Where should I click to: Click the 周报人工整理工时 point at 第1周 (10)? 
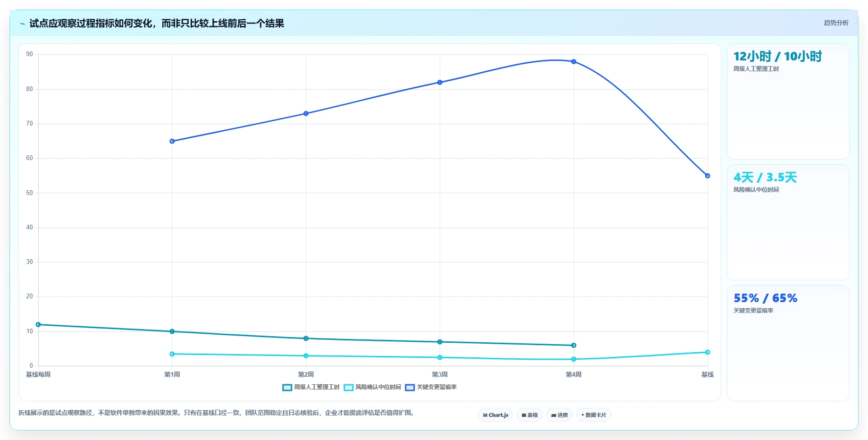click(172, 331)
